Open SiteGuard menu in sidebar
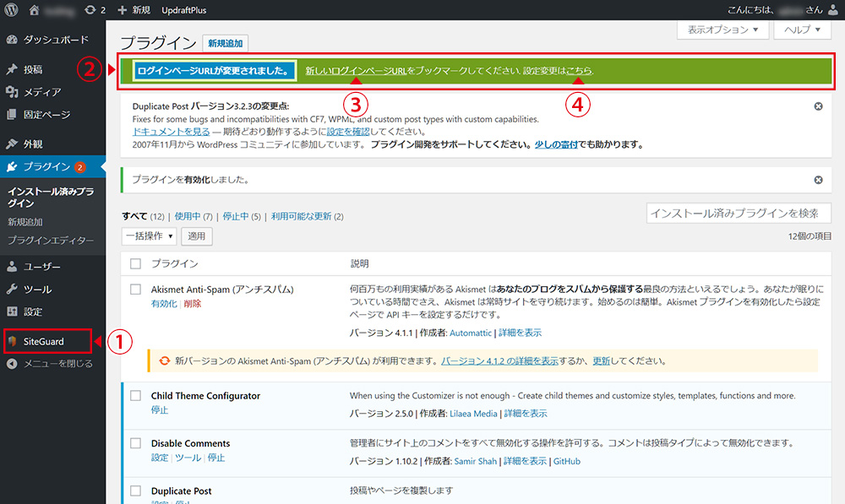 (44, 341)
